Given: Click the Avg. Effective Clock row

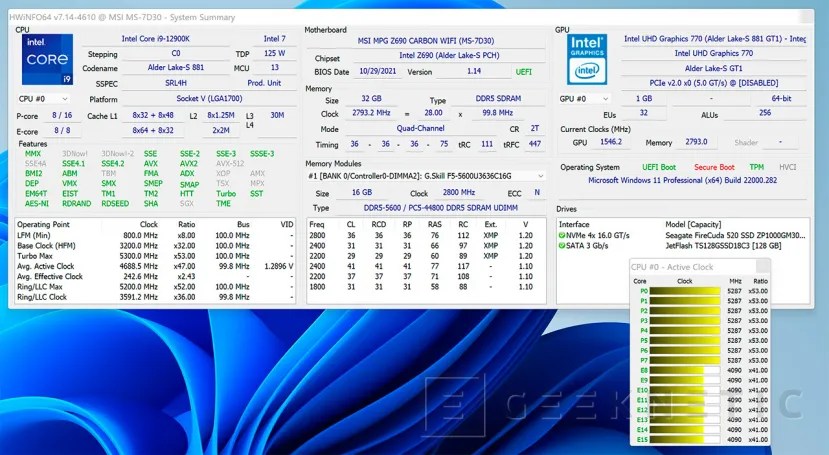Looking at the screenshot, I should pyautogui.click(x=154, y=277).
